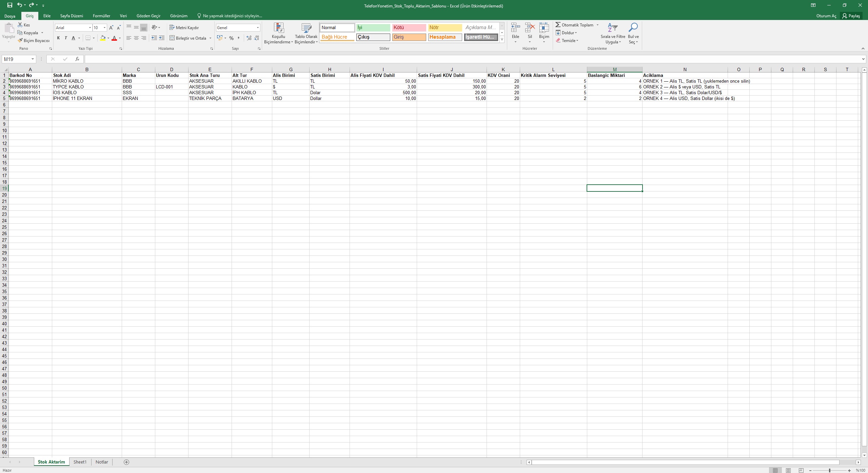Toggle align left horizontal alignment
Viewport: 868px width, 473px height.
tap(129, 38)
